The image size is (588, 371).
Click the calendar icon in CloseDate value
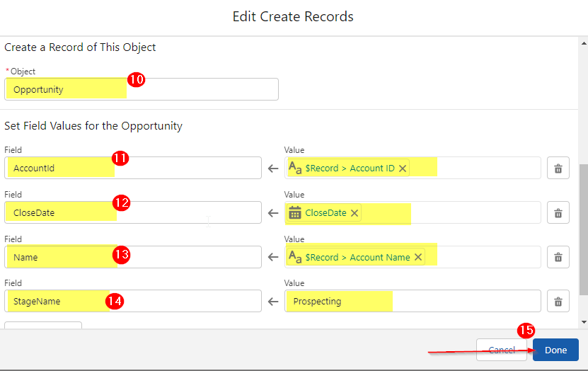pyautogui.click(x=295, y=213)
